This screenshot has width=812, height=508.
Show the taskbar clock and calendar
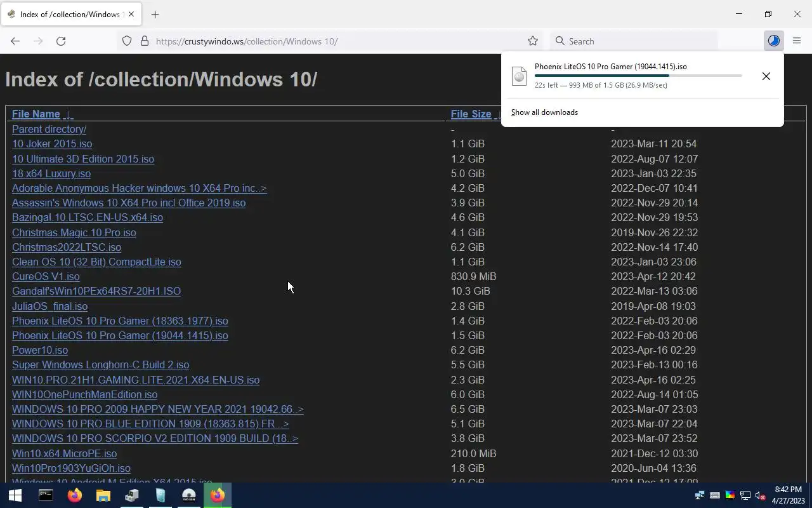tap(788, 495)
